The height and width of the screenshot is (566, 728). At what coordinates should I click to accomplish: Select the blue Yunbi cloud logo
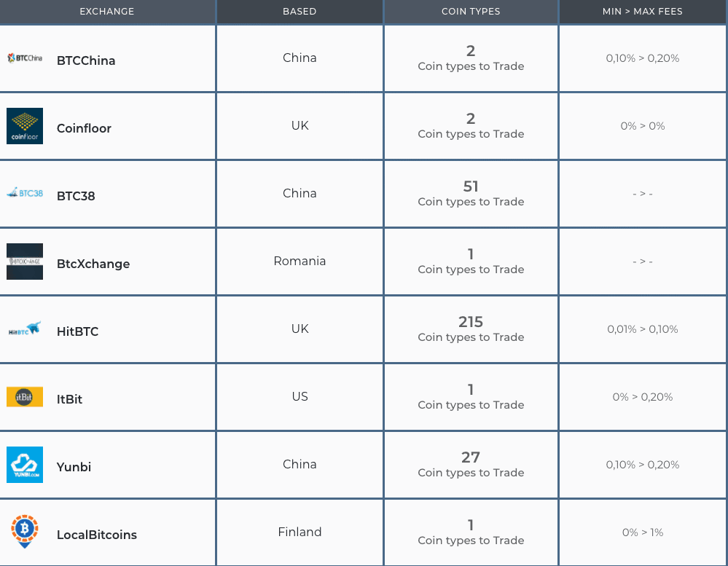click(25, 465)
